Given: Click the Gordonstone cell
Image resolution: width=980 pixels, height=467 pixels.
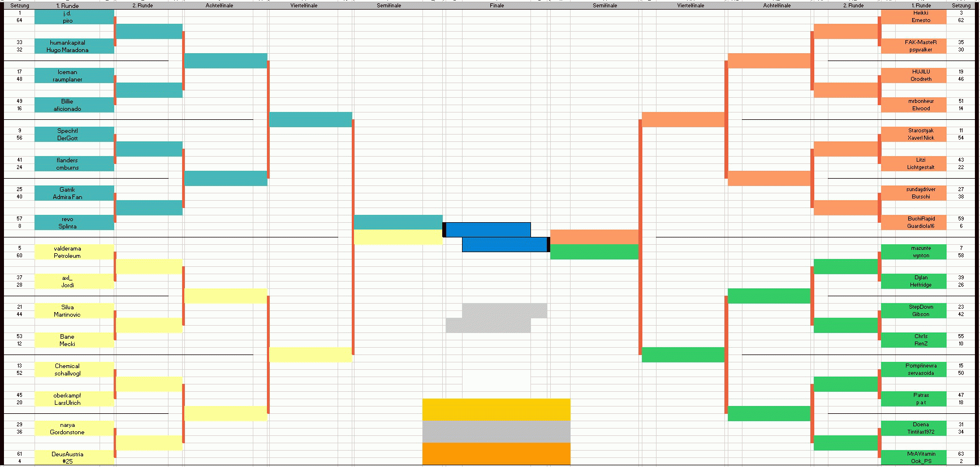Looking at the screenshot, I should [74, 432].
